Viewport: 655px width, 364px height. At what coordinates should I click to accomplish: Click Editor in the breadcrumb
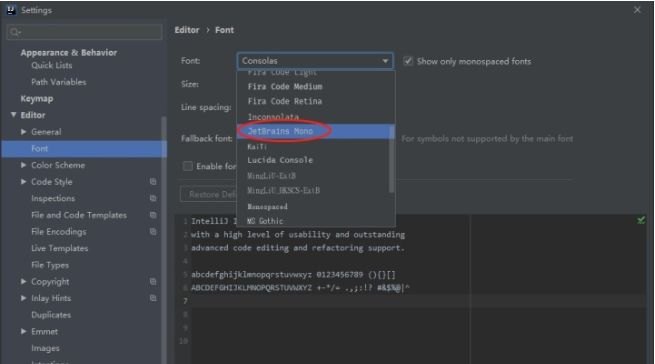(x=187, y=30)
